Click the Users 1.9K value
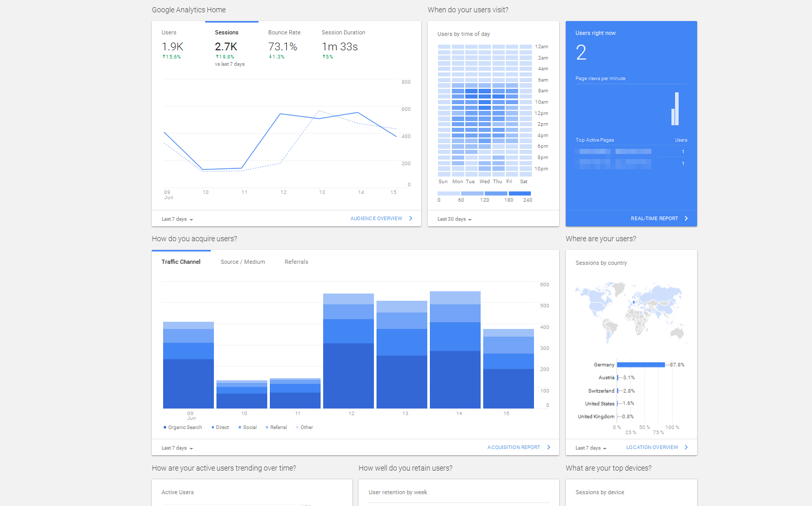Viewport: 812px width, 506px height. pos(172,47)
